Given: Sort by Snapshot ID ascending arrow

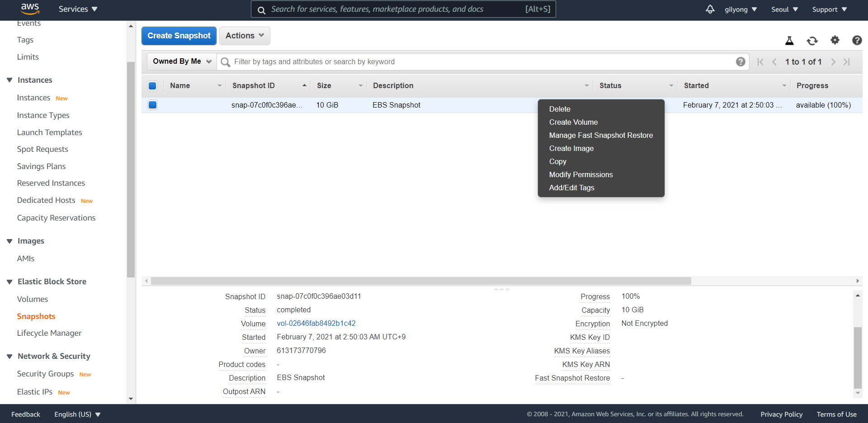Looking at the screenshot, I should click(x=304, y=85).
